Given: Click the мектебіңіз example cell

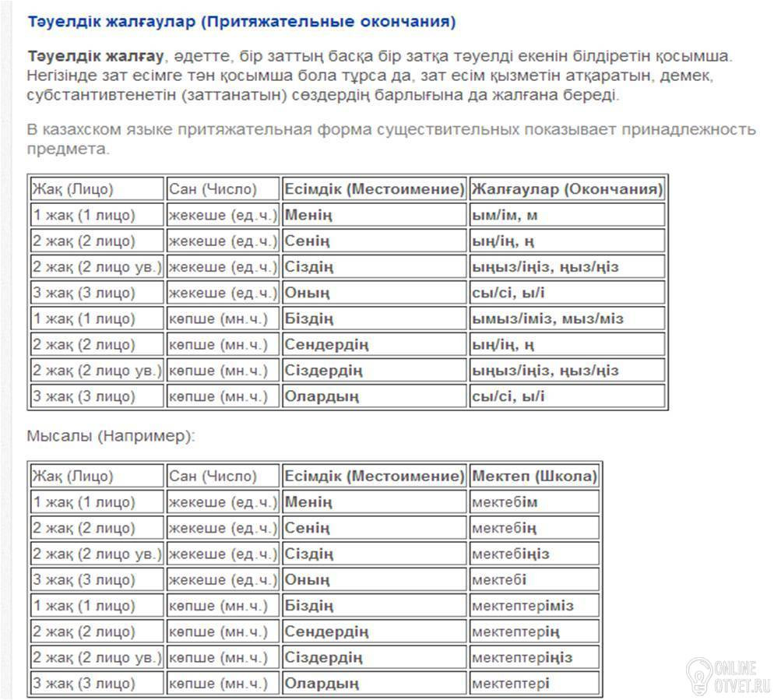Looking at the screenshot, I should pos(534,554).
